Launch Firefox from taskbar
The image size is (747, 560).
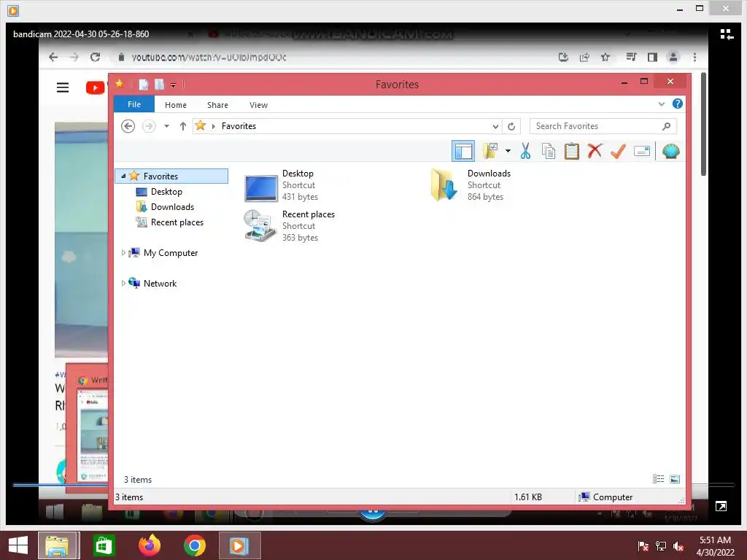(149, 545)
